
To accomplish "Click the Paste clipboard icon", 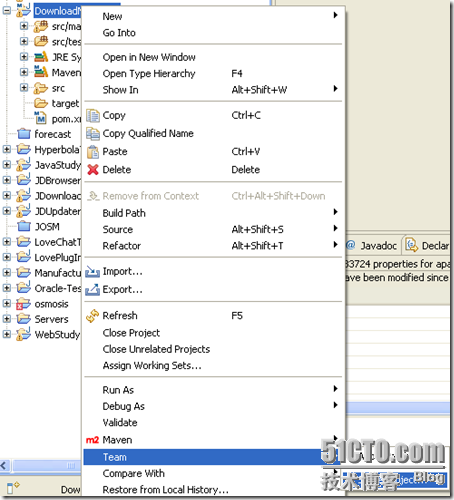I will (x=93, y=152).
